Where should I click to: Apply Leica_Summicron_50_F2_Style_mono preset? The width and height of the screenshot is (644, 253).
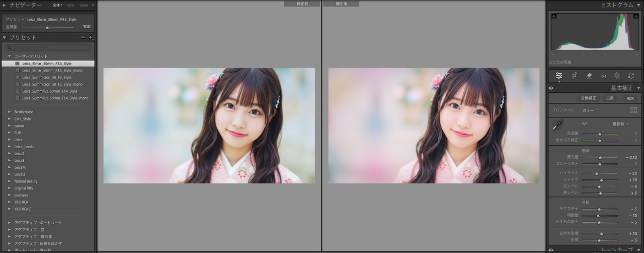52,84
